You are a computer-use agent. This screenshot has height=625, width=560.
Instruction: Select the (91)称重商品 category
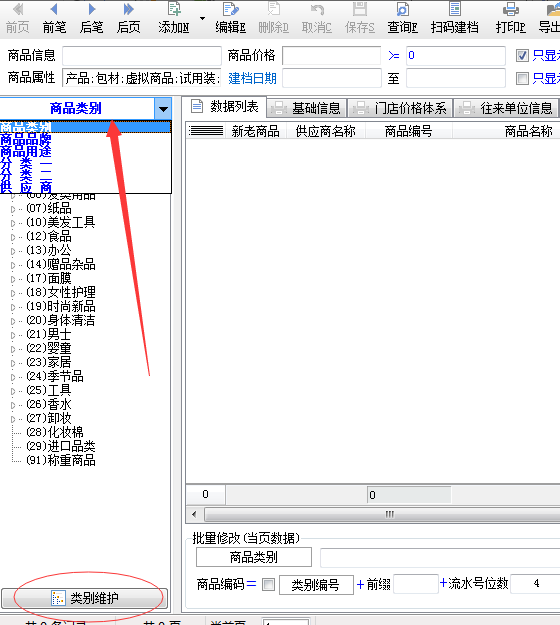coord(61,460)
